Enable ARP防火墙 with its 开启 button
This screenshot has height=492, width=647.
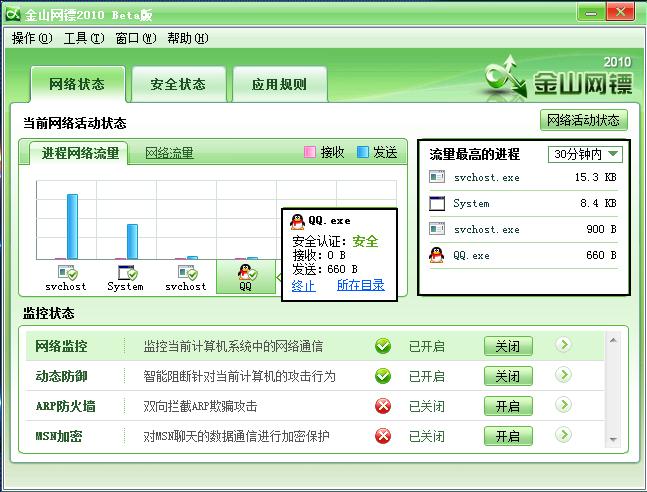tap(508, 406)
